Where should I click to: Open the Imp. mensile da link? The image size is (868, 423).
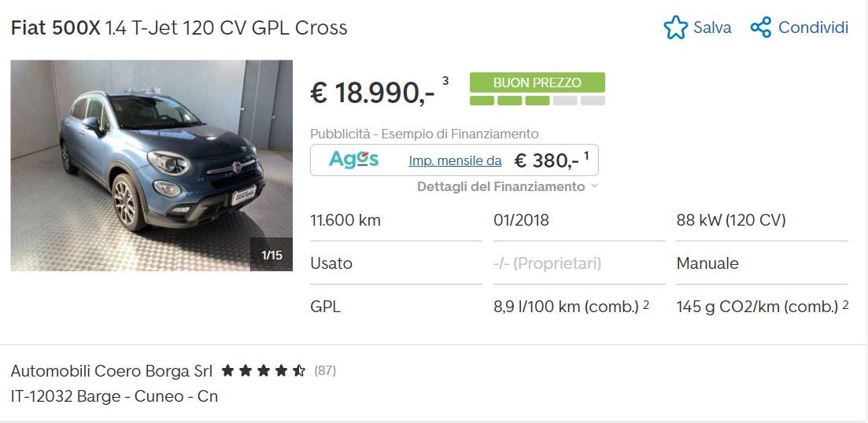point(455,161)
